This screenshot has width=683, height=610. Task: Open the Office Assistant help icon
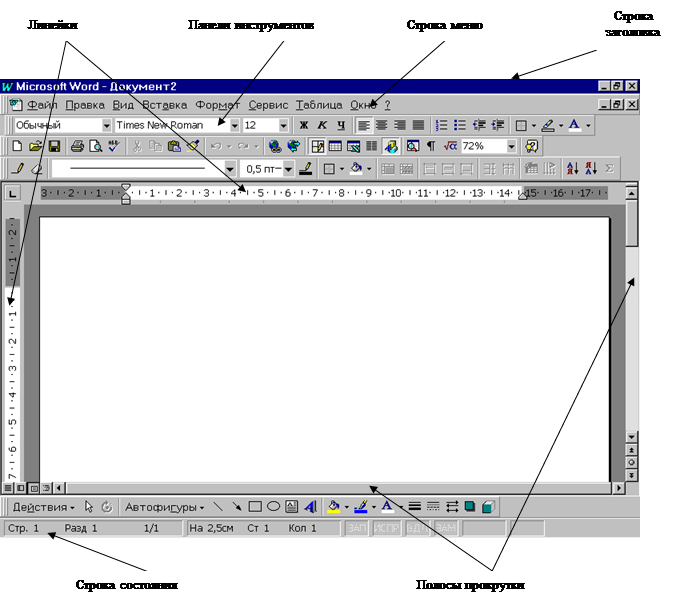pyautogui.click(x=531, y=146)
